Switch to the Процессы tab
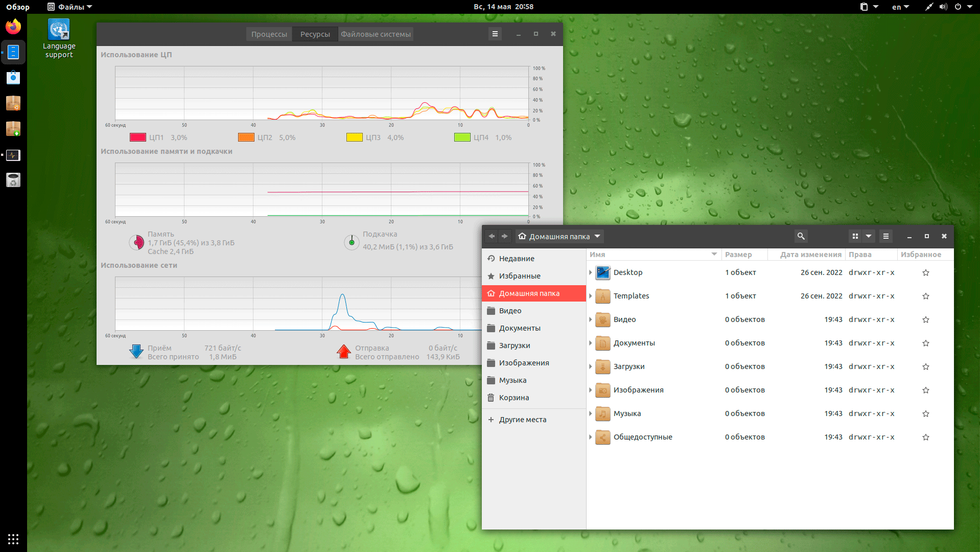The height and width of the screenshot is (552, 980). pos(269,34)
